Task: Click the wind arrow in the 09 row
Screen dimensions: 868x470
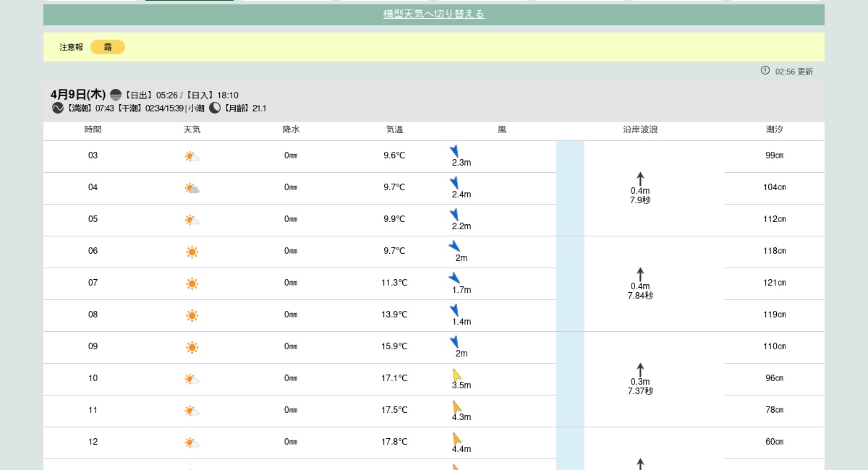Action: coord(454,342)
